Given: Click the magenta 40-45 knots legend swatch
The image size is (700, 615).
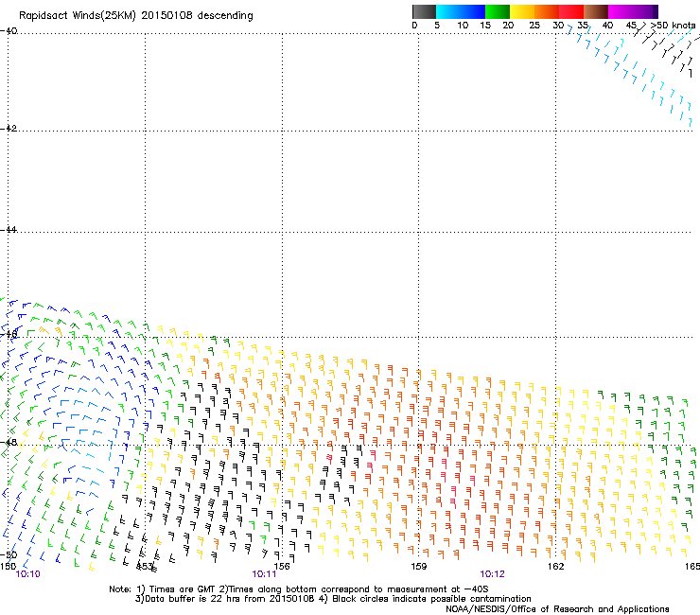Looking at the screenshot, I should (x=621, y=11).
